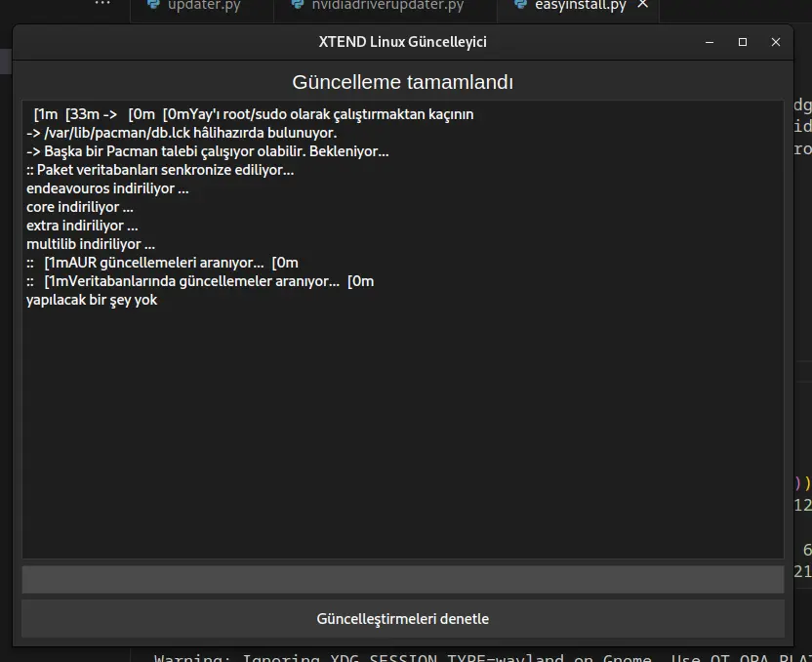Click the 'Veritabanlarında güncellemeler aranıyor' line
The image size is (812, 662).
pos(200,282)
